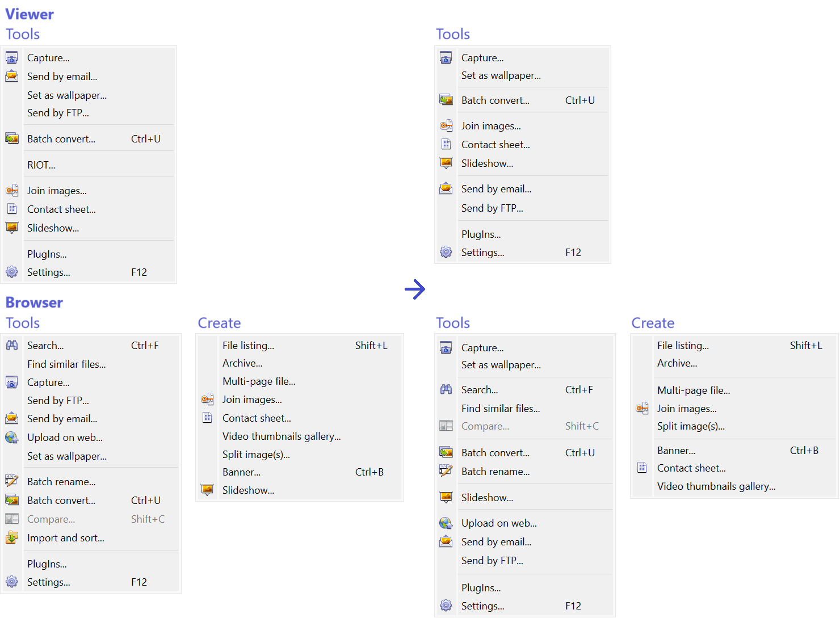Click the blue arrow between the menu layouts

(x=415, y=289)
